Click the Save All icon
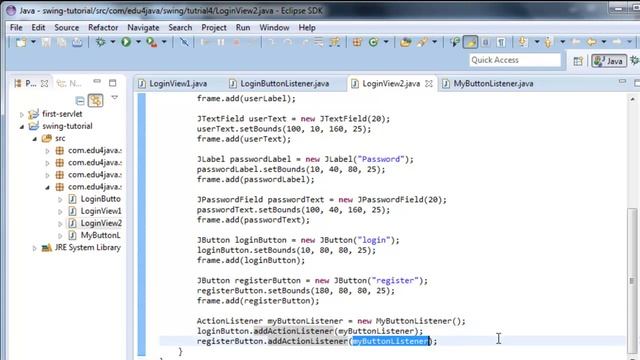Screen dimensions: 640x360 point(62,42)
